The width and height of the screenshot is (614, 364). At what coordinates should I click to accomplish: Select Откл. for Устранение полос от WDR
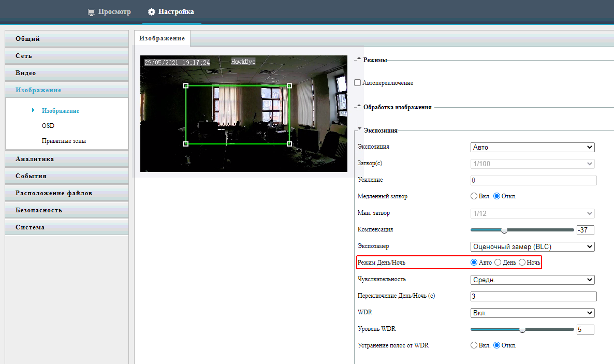pos(496,345)
